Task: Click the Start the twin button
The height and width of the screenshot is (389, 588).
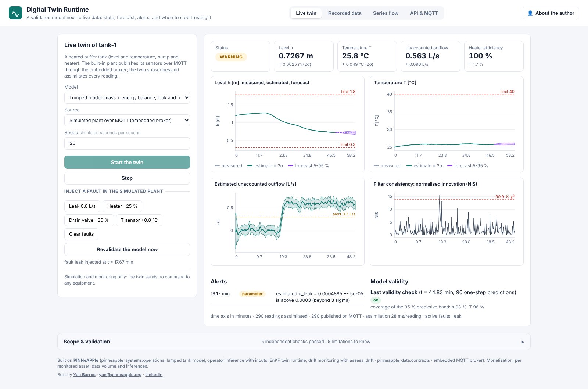Action: (127, 162)
